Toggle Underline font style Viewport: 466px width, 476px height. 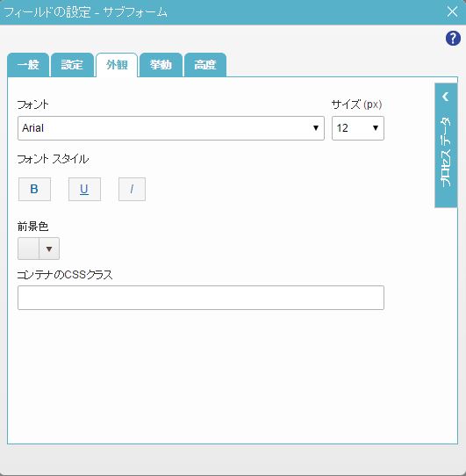point(84,189)
